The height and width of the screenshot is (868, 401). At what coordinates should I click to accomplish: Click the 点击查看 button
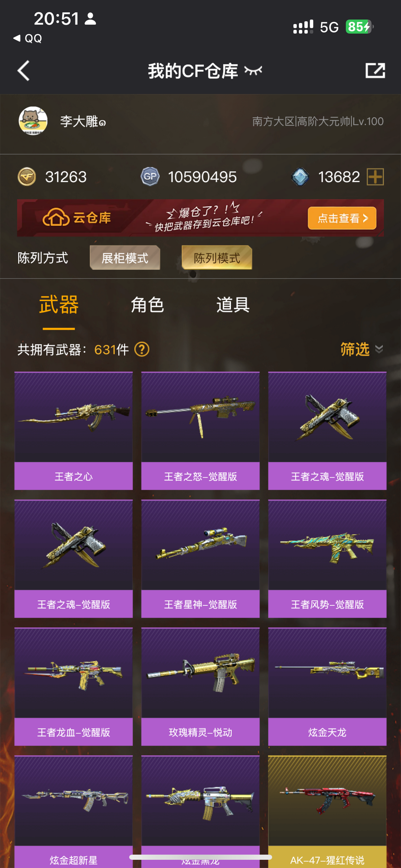click(x=342, y=218)
